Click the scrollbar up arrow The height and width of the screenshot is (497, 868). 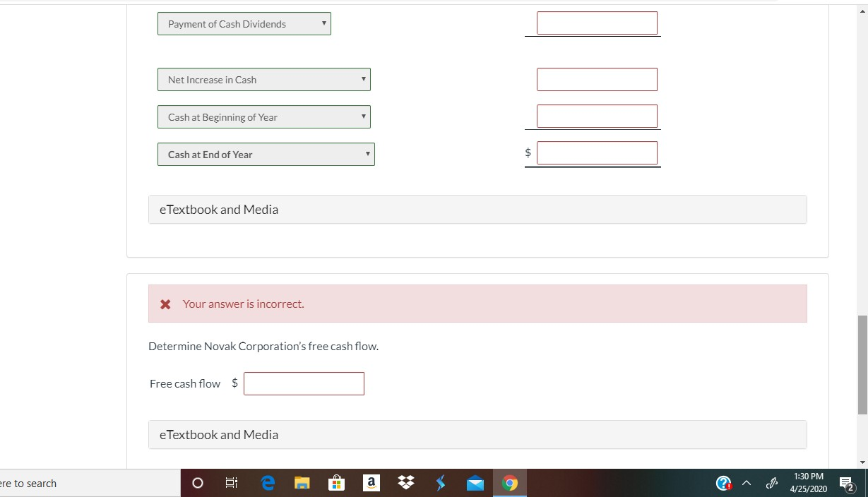pos(862,11)
